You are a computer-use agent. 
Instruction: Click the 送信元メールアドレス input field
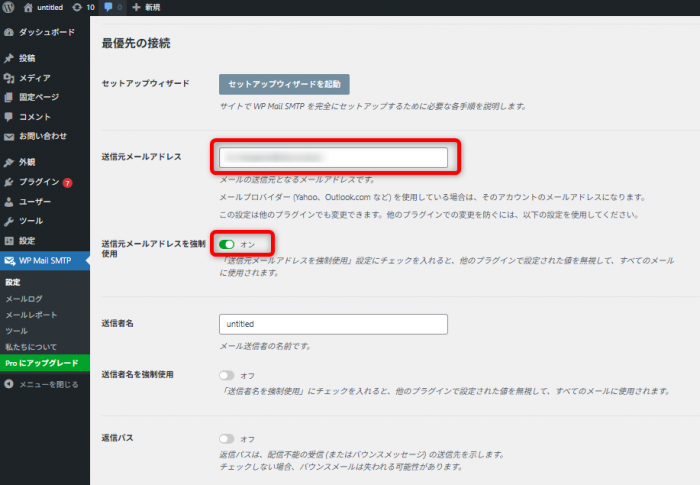[333, 157]
